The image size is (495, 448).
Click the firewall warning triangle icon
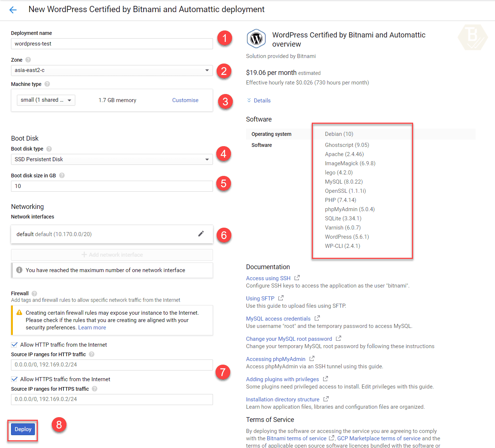click(19, 312)
